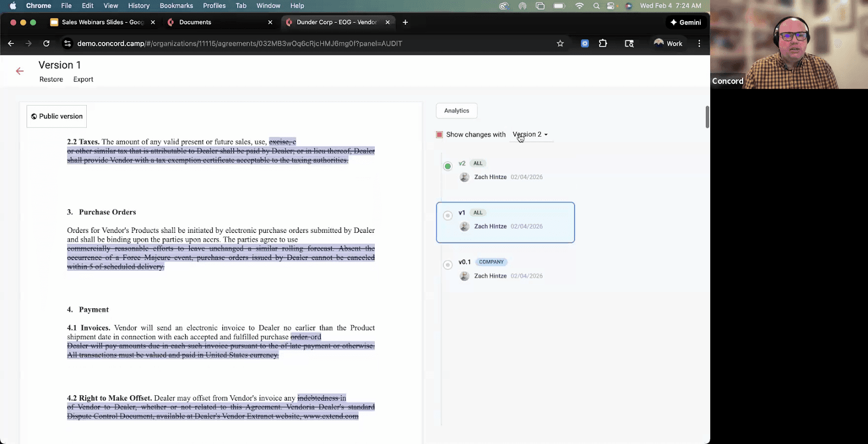Screen dimensions: 868x444
Task: Click the browser forward navigation arrow
Action: coord(28,43)
